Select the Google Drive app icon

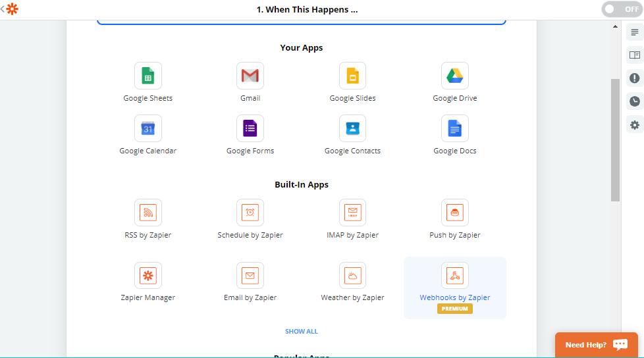click(x=454, y=76)
